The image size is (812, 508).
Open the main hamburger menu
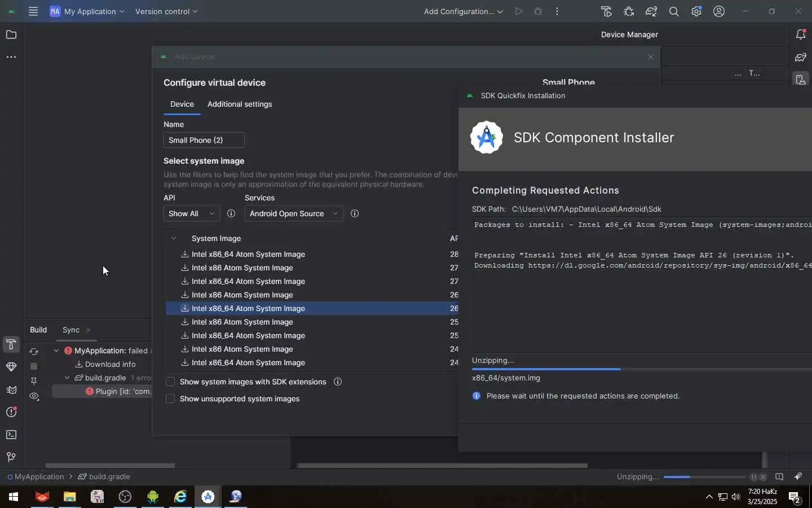33,11
